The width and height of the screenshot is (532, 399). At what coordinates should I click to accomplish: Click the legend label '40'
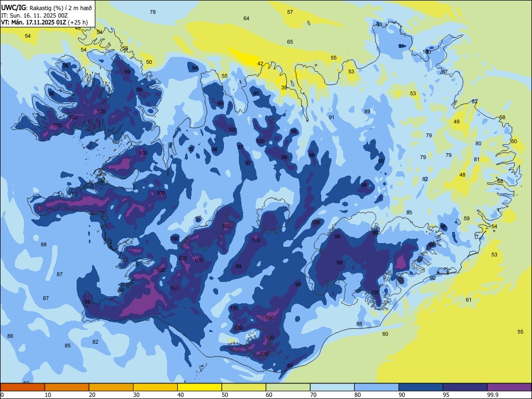tap(180, 395)
